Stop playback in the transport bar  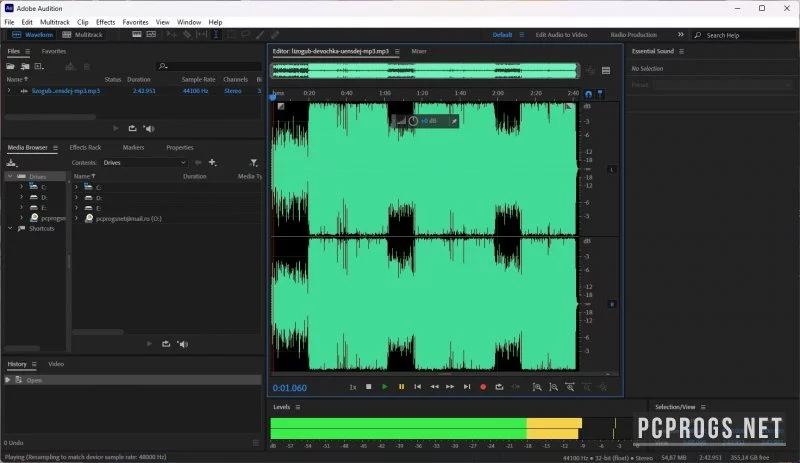[x=369, y=387]
